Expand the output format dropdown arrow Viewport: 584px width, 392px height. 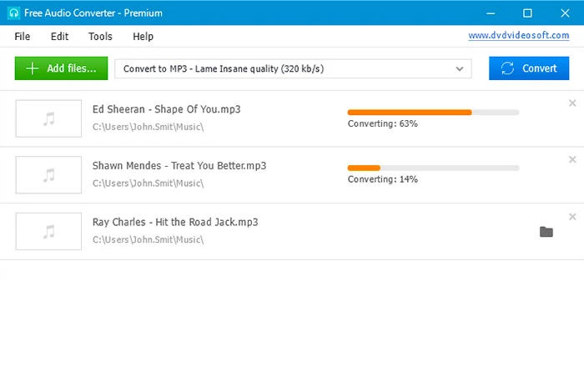(x=459, y=69)
